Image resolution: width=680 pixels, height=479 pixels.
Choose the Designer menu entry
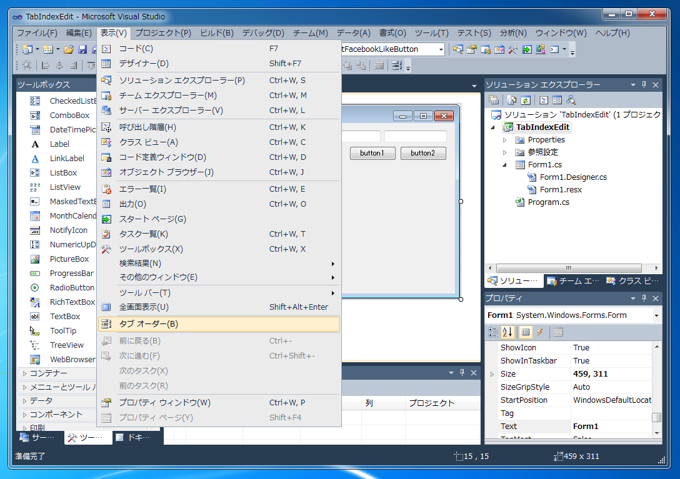pyautogui.click(x=219, y=64)
